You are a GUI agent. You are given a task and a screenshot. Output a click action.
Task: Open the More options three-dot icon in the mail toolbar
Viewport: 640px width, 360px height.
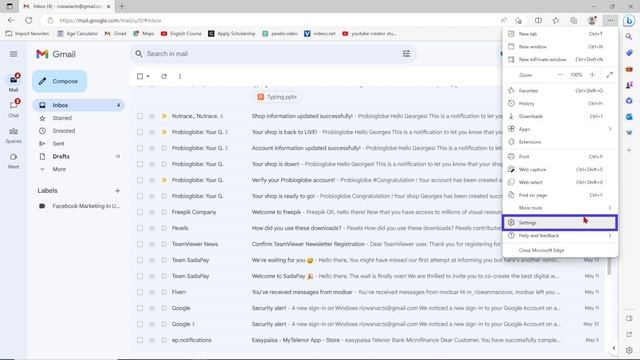(x=180, y=76)
